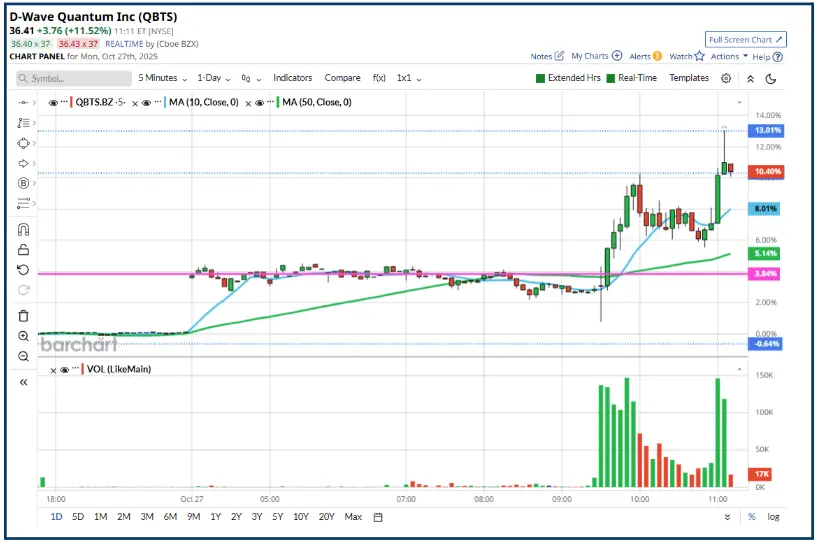
Task: Open the 5 Minutes interval dropdown
Action: click(164, 78)
